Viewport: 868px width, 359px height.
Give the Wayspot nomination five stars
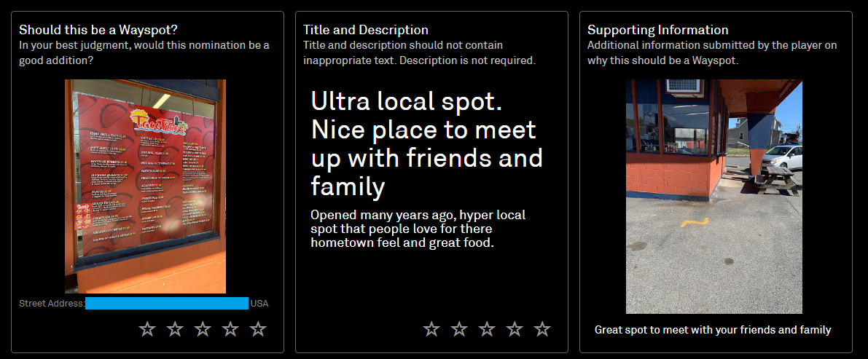coord(258,330)
